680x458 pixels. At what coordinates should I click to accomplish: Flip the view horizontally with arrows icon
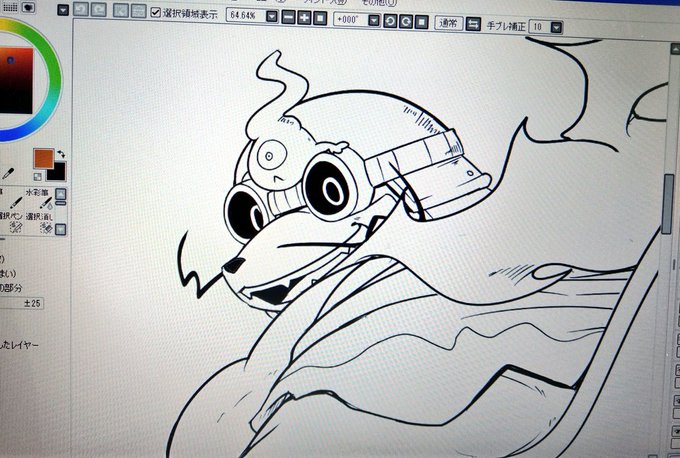point(473,24)
